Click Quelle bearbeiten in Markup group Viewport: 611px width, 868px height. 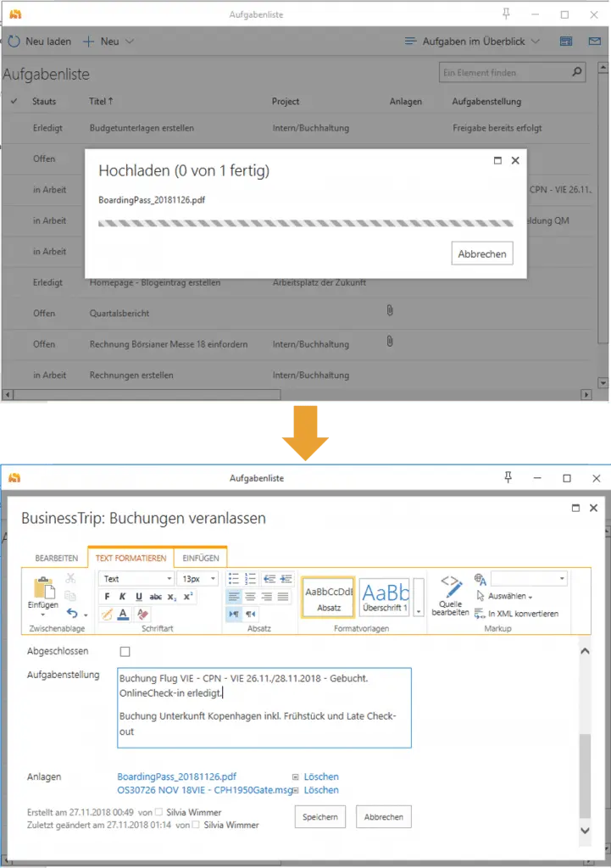pos(451,596)
